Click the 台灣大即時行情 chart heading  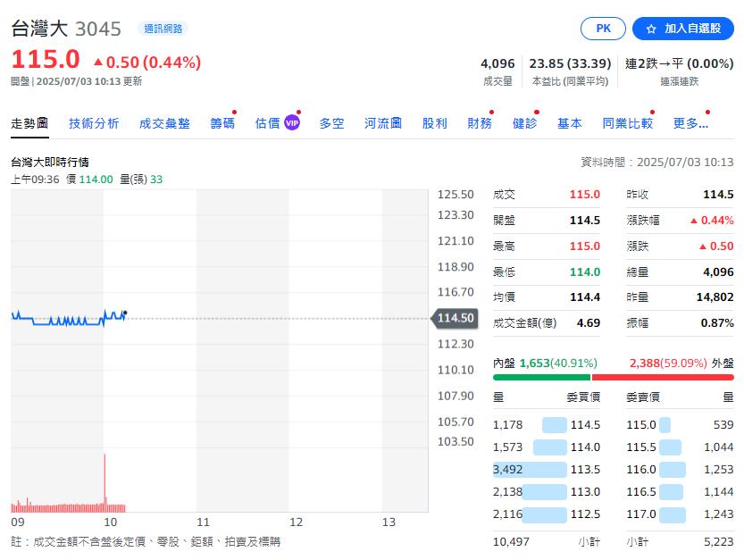click(x=50, y=163)
